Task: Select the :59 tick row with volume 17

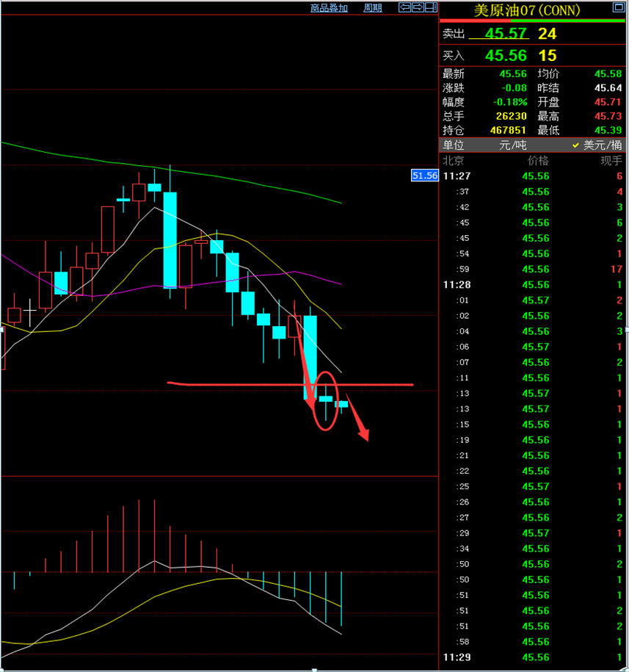Action: 532,269
